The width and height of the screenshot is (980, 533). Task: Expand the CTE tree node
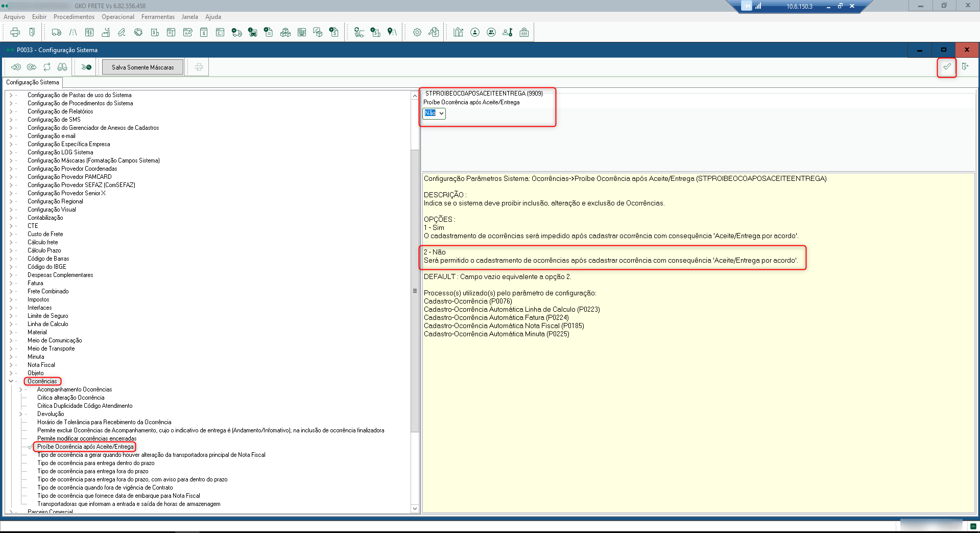(11, 226)
